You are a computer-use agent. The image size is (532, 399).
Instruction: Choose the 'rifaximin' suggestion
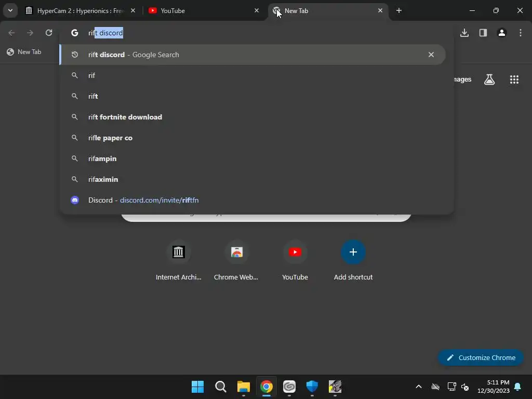pyautogui.click(x=252, y=179)
